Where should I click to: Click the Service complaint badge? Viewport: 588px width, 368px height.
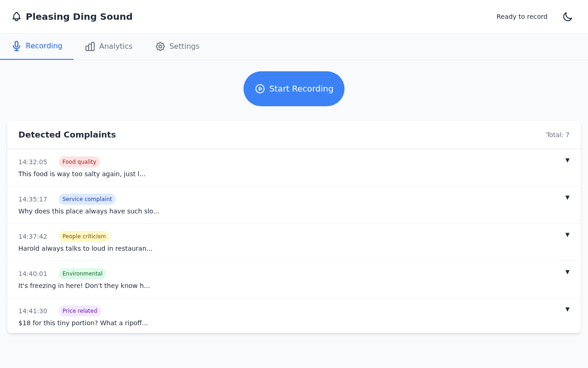(x=87, y=199)
